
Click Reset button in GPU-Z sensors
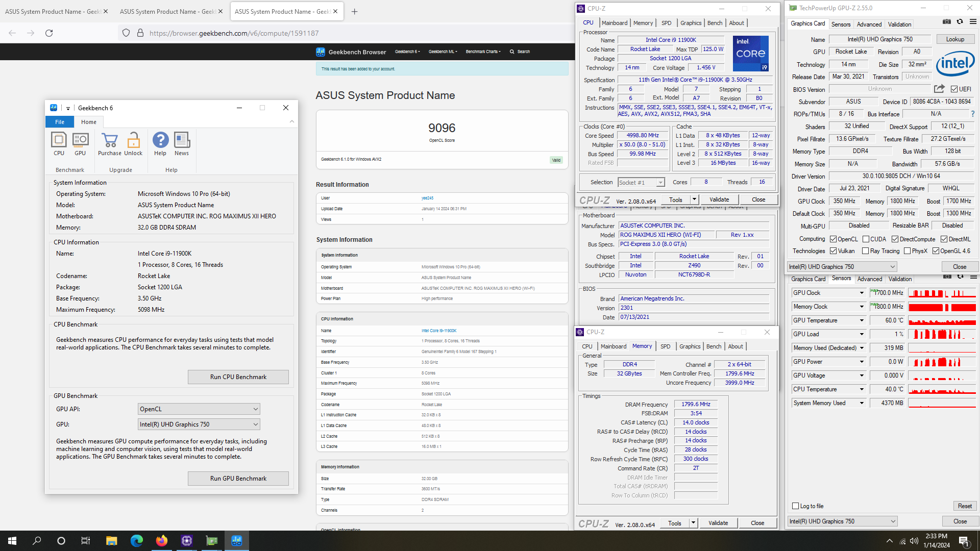point(965,506)
